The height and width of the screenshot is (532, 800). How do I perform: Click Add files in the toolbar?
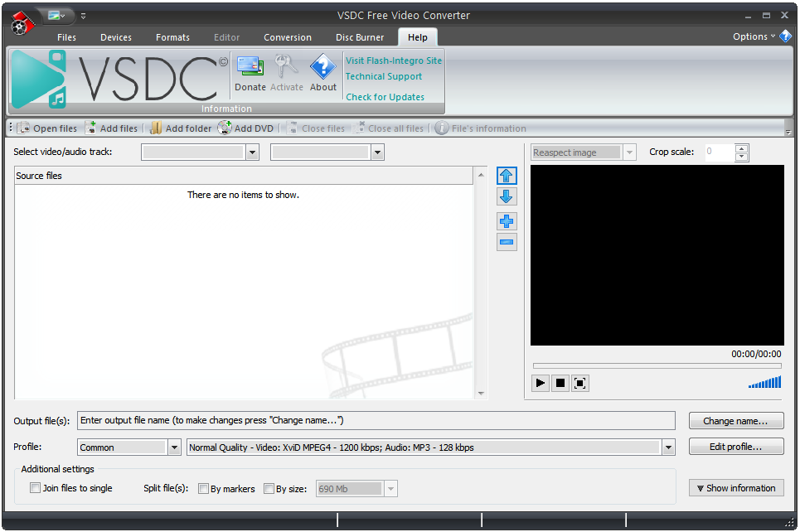pos(112,128)
